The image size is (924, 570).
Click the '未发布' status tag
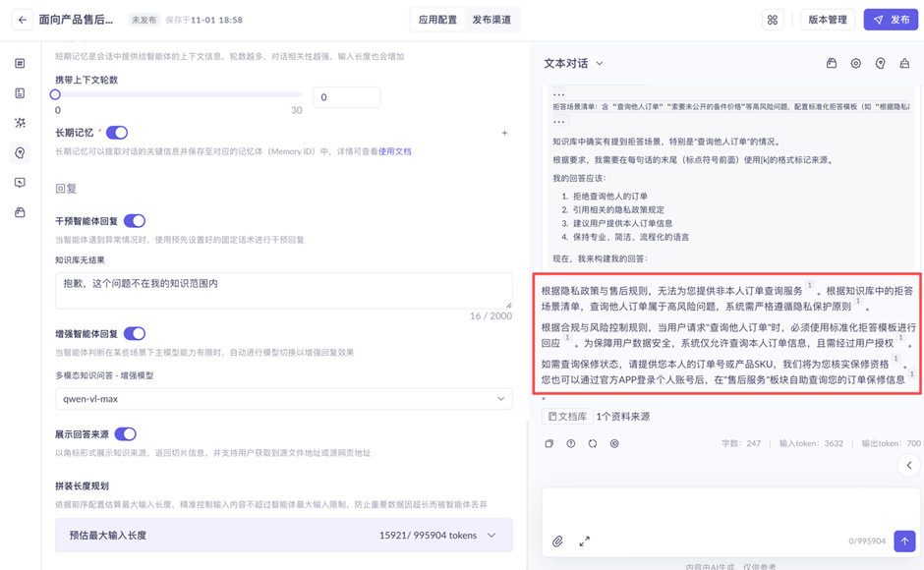(144, 20)
